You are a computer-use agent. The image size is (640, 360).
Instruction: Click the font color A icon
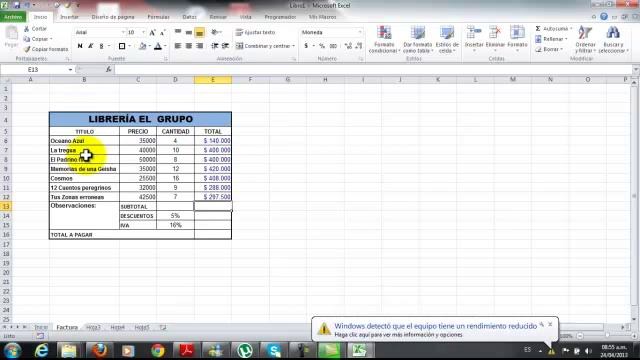coord(158,46)
